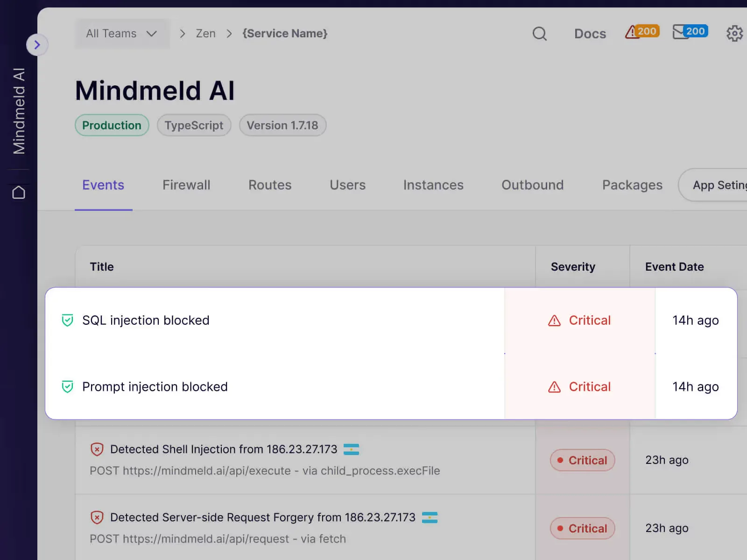
Task: View the alerts badge showing 200
Action: point(641,31)
